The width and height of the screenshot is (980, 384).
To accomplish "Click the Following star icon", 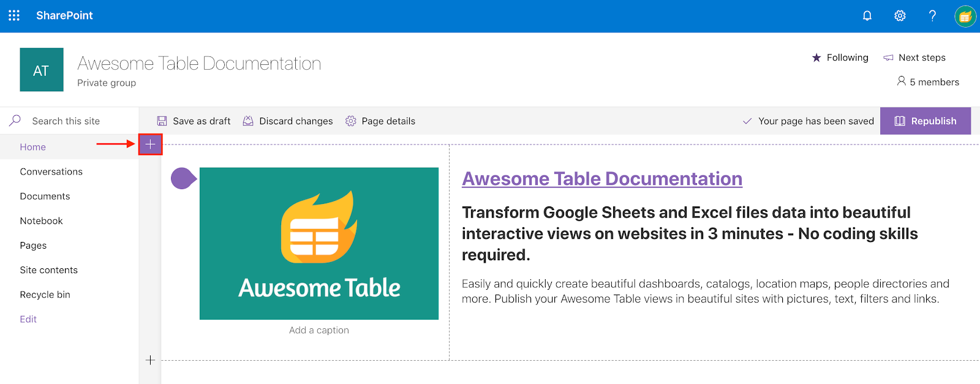I will 816,58.
